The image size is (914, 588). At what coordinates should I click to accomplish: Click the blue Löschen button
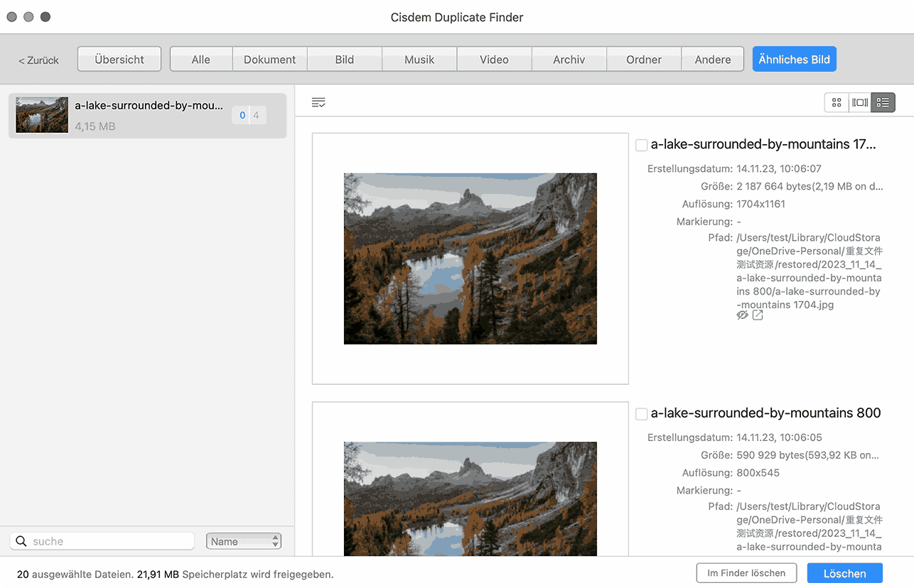click(x=845, y=573)
